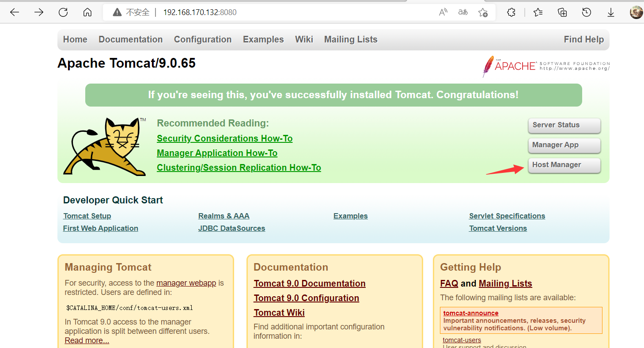Open the tomcat-announce mailing list link
644x348 pixels.
[x=471, y=313]
